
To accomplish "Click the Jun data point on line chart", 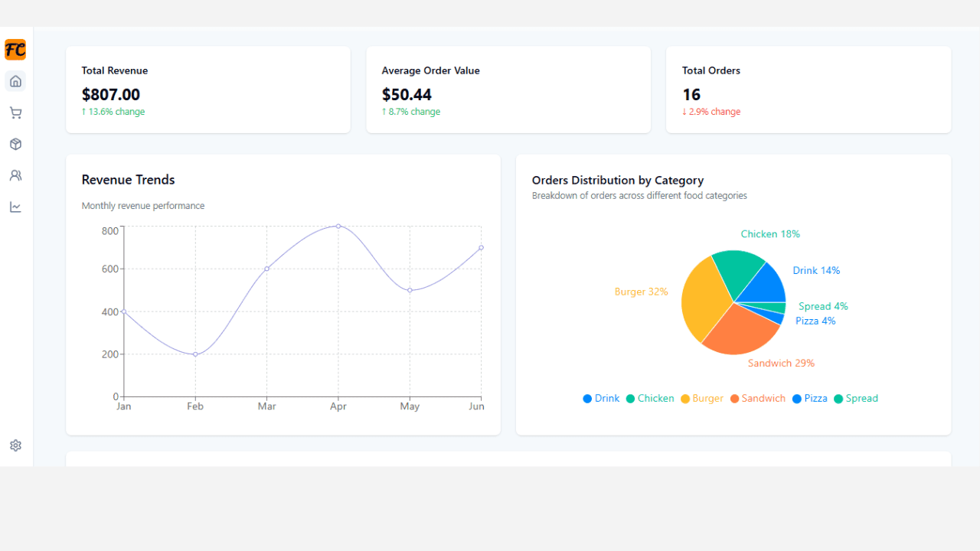I will click(x=481, y=247).
